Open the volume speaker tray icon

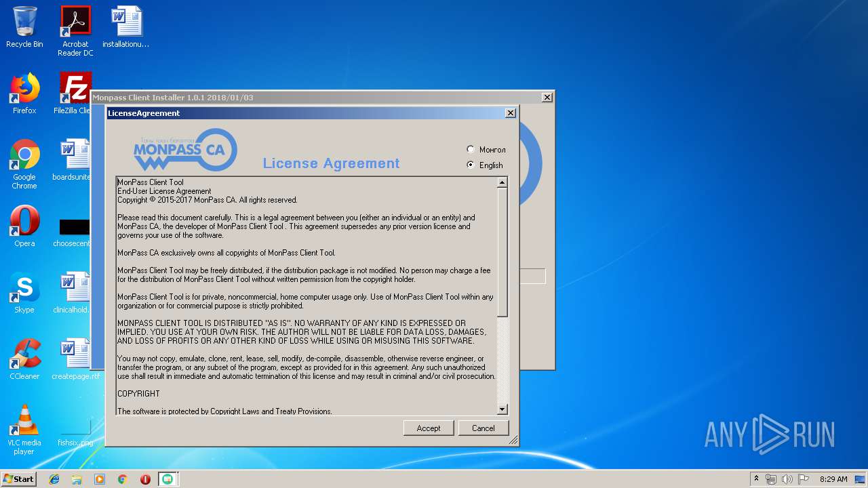(787, 479)
